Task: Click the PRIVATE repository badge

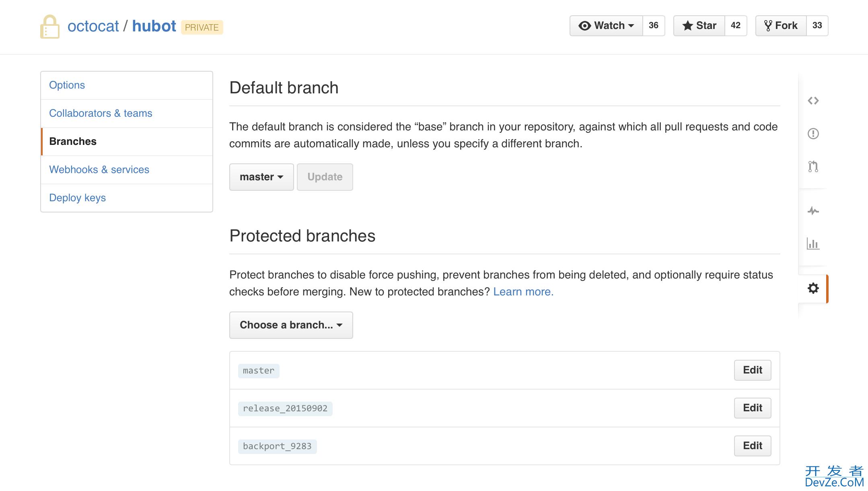Action: (x=202, y=27)
